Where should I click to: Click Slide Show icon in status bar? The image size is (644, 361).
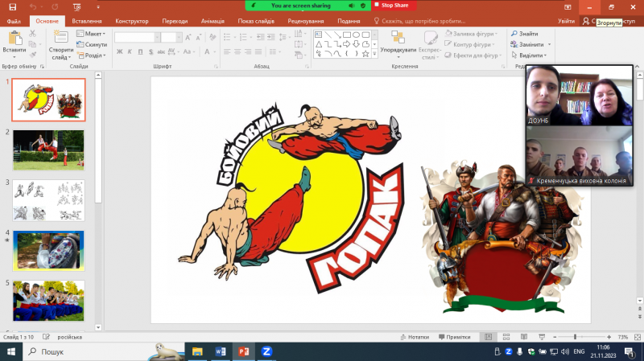click(x=542, y=337)
